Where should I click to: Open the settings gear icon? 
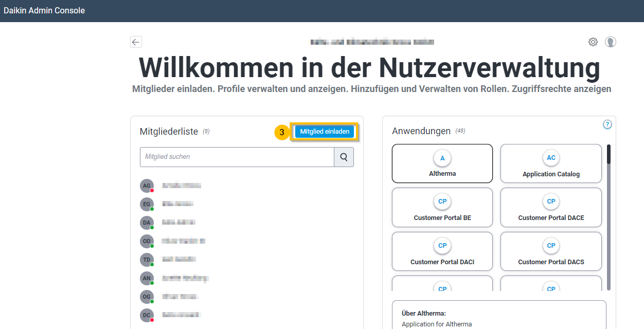pos(593,42)
